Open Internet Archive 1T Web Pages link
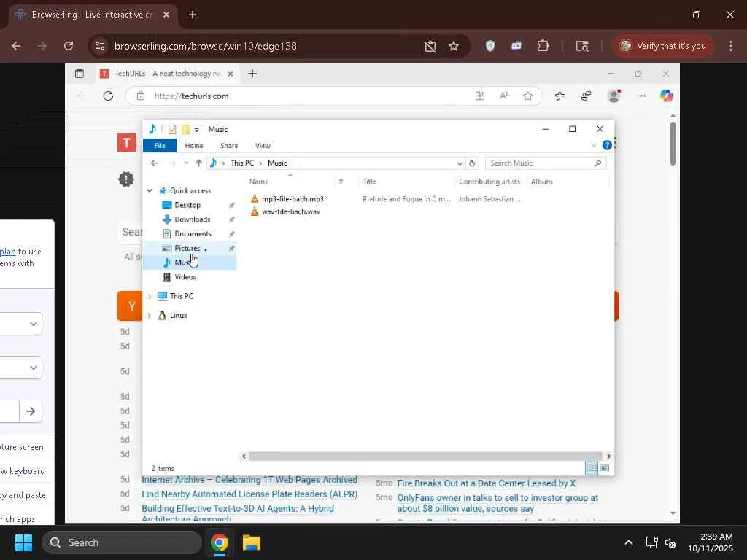Viewport: 747px width, 560px height. coord(249,480)
